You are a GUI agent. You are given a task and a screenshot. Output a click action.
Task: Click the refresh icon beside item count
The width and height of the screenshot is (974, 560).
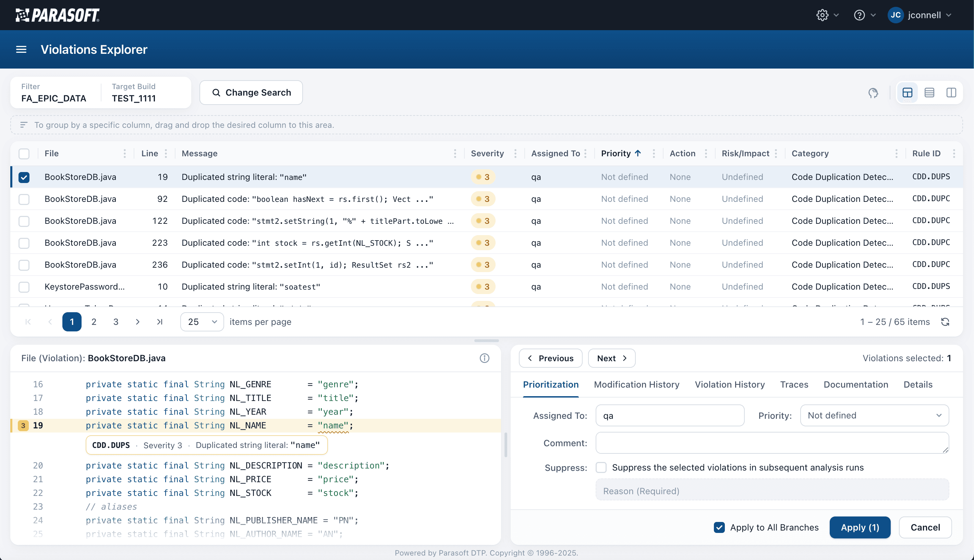[945, 321]
